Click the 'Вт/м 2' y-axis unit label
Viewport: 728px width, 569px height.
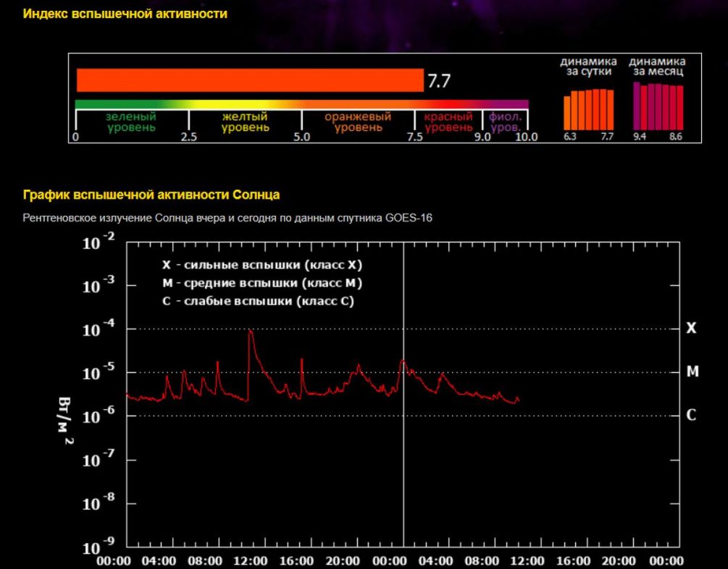click(x=65, y=421)
